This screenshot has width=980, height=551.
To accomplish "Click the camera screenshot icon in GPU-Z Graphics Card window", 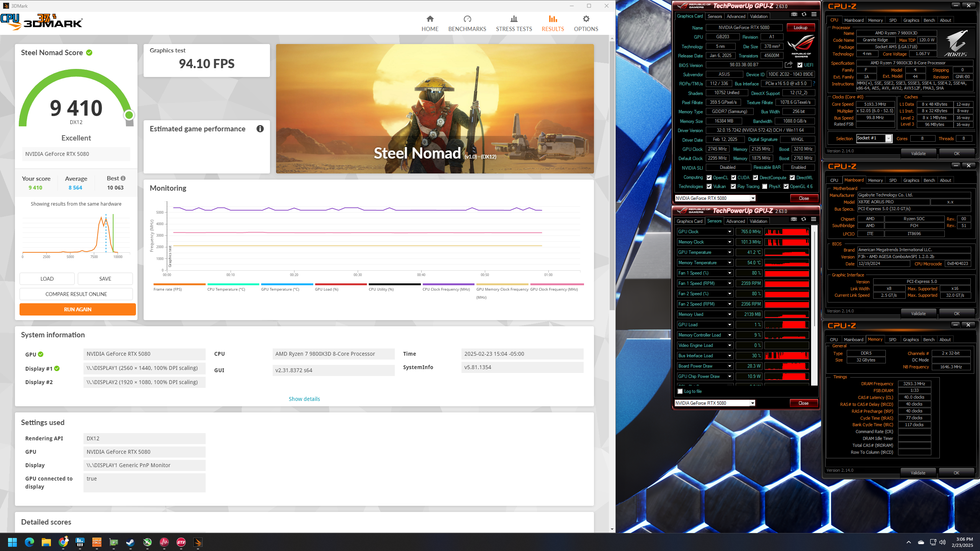I will point(794,15).
